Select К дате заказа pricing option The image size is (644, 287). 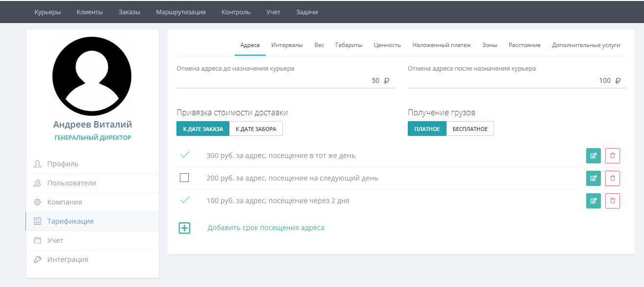pyautogui.click(x=203, y=129)
